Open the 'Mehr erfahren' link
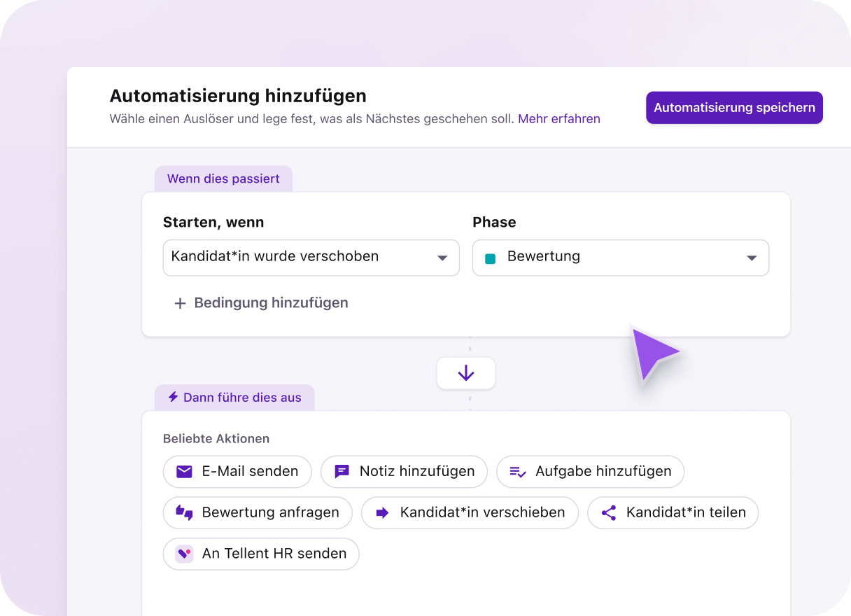 point(558,119)
